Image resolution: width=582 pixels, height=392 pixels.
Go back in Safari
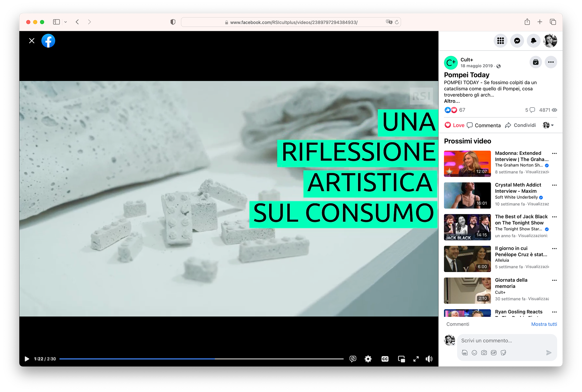pos(77,22)
